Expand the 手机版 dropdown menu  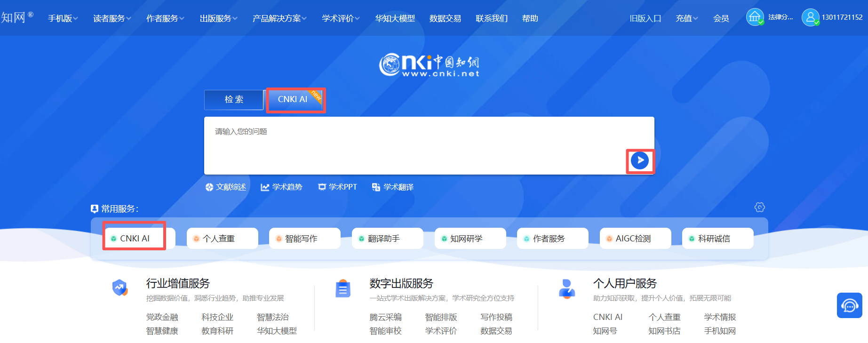(63, 18)
